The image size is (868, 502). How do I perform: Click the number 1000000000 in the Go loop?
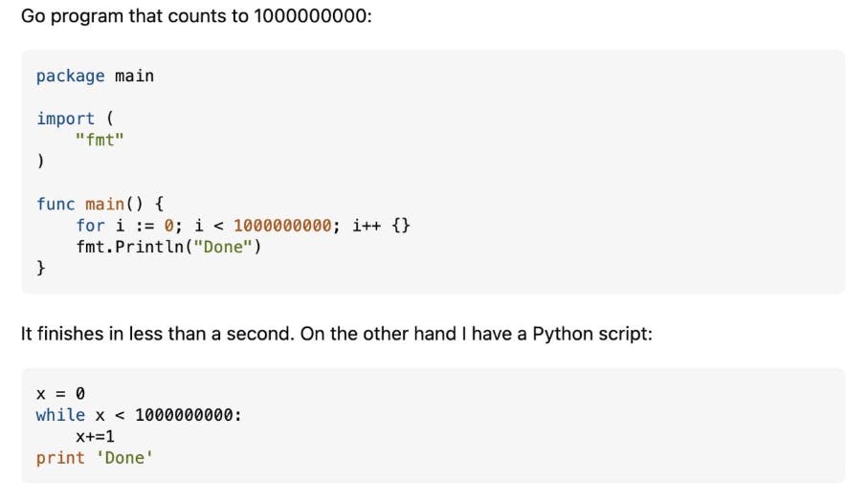point(282,226)
